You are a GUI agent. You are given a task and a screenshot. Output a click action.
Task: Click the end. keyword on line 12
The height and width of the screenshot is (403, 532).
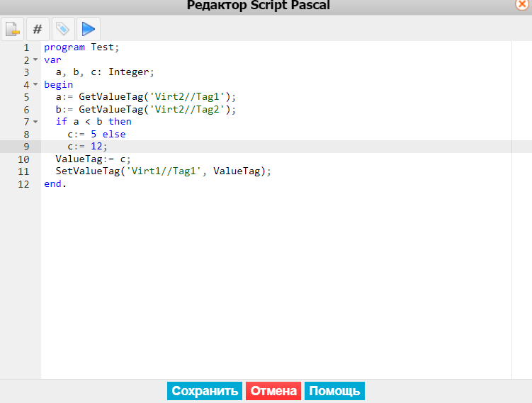[x=55, y=184]
